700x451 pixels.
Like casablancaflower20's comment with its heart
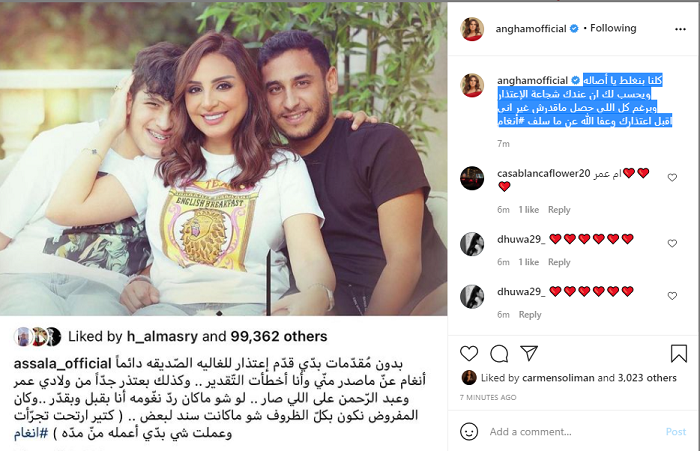tap(672, 178)
